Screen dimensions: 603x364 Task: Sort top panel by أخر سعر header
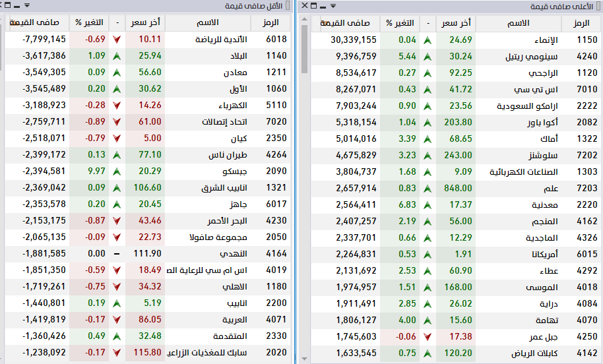(456, 24)
